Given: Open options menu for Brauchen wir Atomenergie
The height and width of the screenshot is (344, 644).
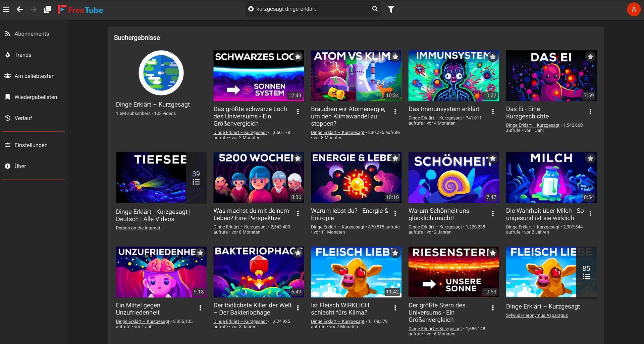Looking at the screenshot, I should pos(395,112).
